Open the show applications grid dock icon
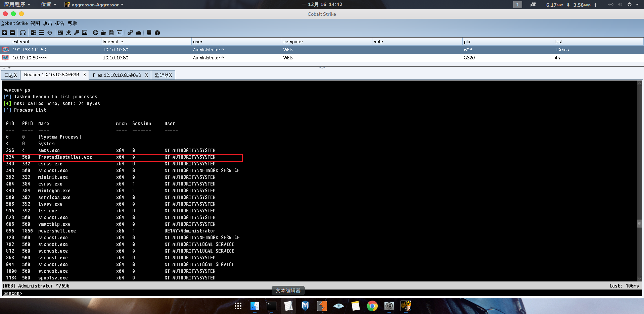644x314 pixels. 238,306
